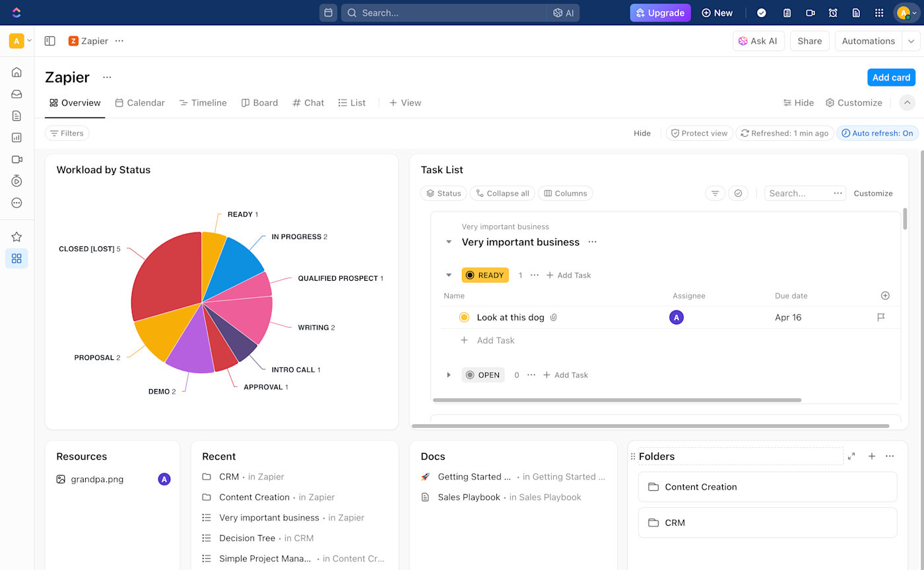Image resolution: width=924 pixels, height=570 pixels.
Task: Open the AI assistant in the search bar
Action: pos(563,13)
